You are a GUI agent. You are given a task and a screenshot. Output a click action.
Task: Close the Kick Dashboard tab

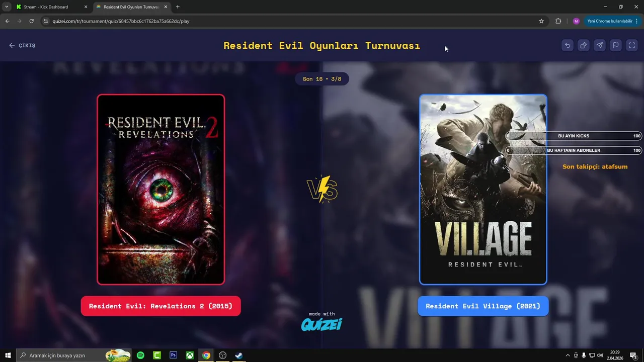(86, 7)
